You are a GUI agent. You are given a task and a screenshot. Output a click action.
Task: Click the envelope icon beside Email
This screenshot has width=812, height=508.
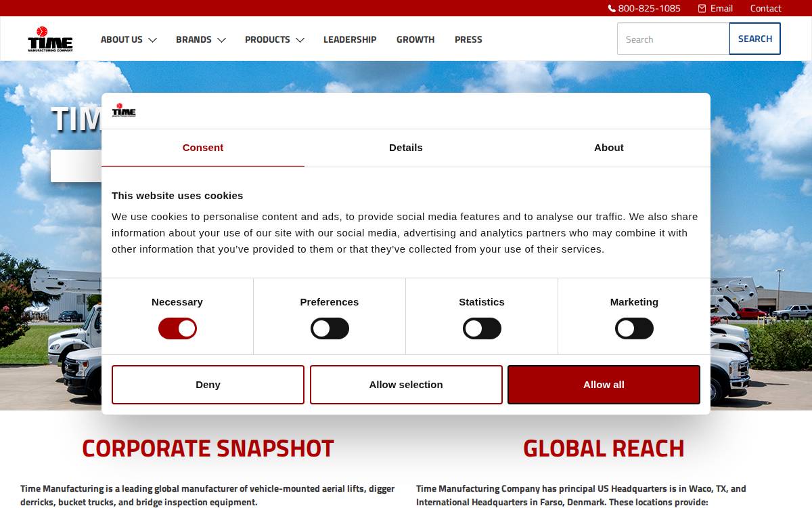click(702, 8)
